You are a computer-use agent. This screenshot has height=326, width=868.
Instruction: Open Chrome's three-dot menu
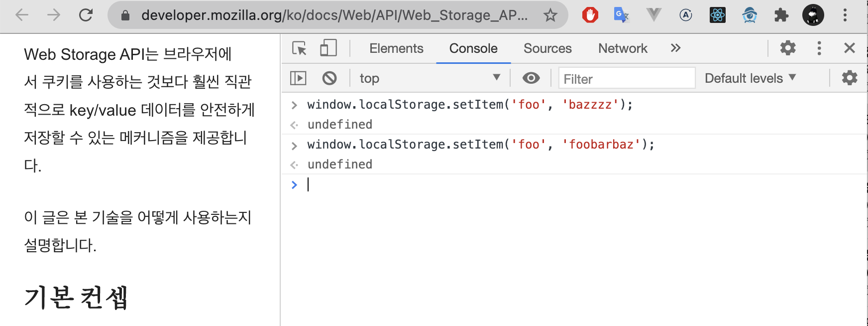point(845,15)
